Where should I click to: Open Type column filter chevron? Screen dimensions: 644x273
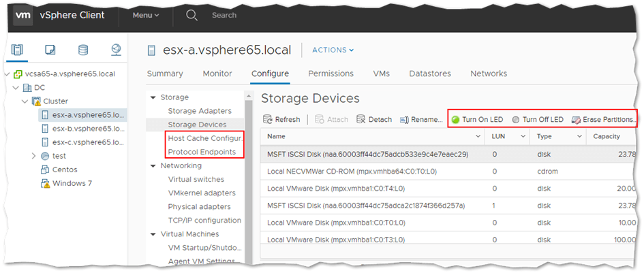coord(579,136)
